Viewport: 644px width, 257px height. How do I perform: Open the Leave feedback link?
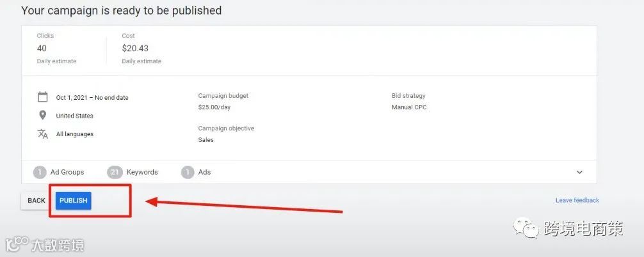point(577,200)
